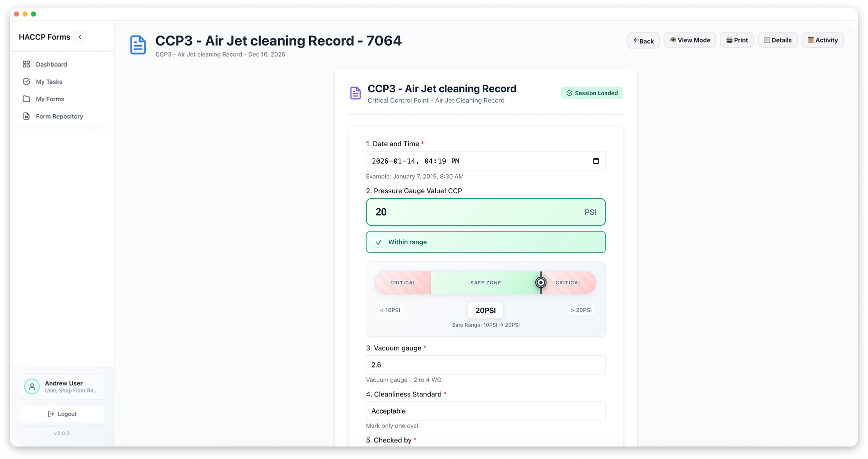Click the purple CCP3 document icon

pyautogui.click(x=355, y=93)
